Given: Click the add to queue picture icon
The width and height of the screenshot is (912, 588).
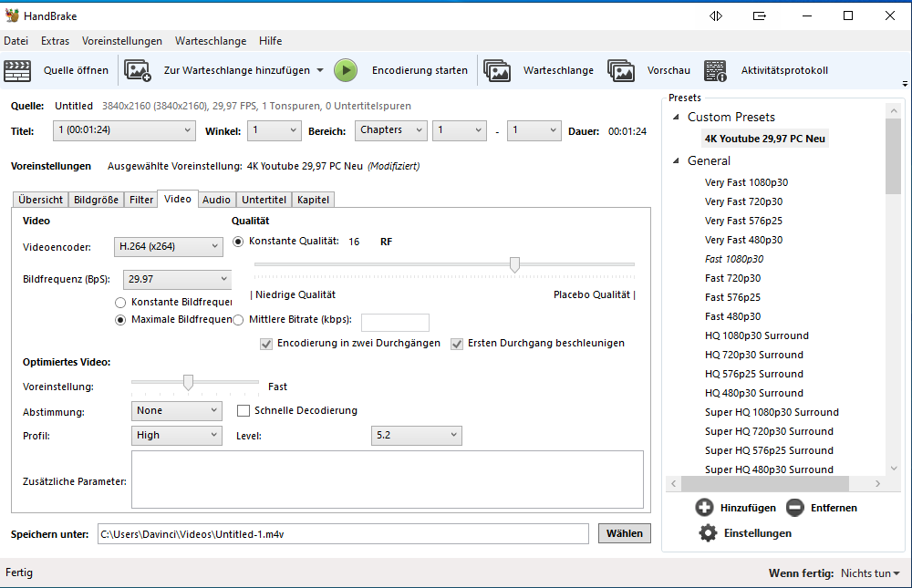Looking at the screenshot, I should pos(138,70).
